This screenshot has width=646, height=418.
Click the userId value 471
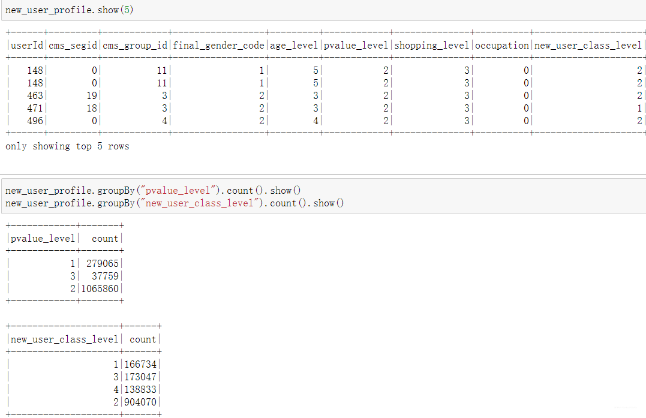pos(35,108)
